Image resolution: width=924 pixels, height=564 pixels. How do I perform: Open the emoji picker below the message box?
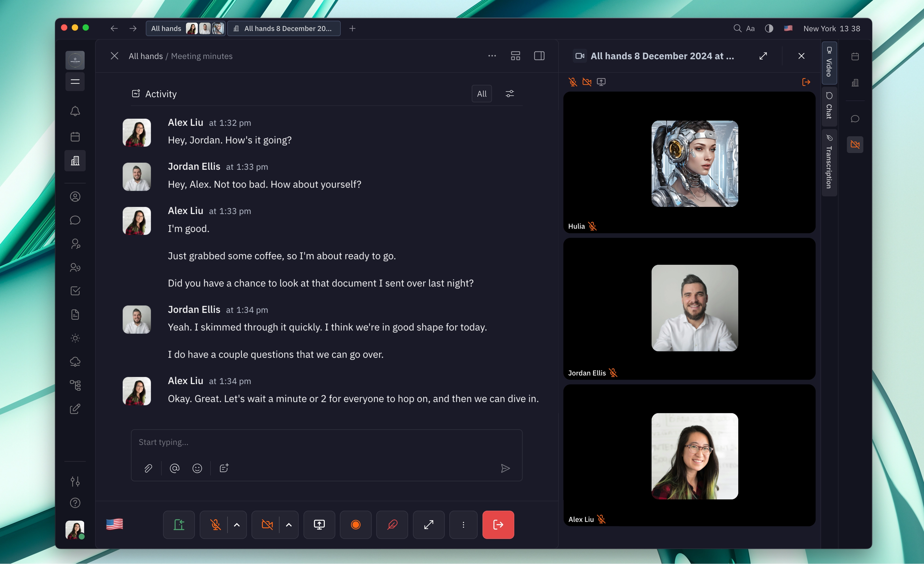(197, 468)
